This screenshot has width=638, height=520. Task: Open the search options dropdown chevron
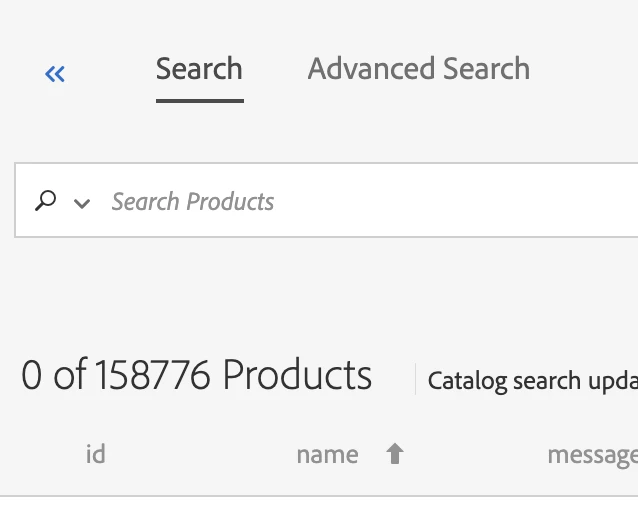click(x=82, y=203)
